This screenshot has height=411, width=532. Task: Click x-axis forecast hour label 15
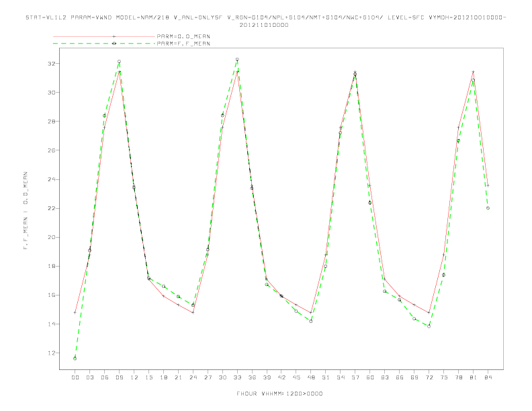click(148, 377)
